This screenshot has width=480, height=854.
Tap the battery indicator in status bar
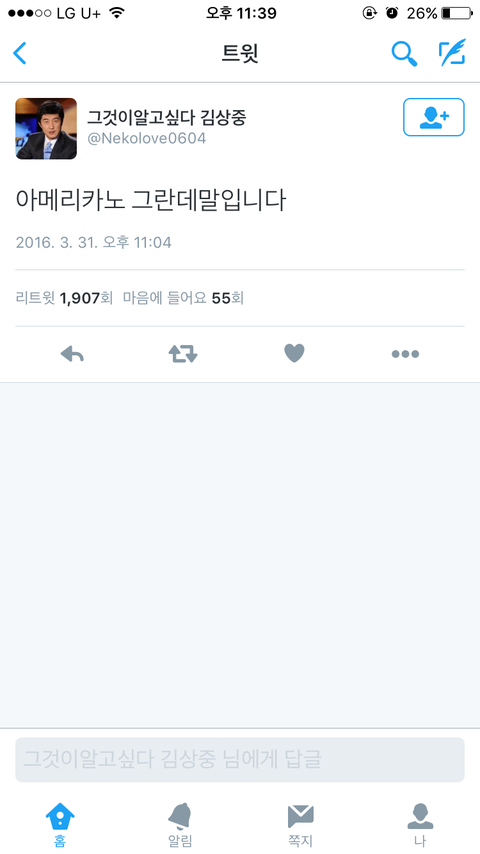457,13
